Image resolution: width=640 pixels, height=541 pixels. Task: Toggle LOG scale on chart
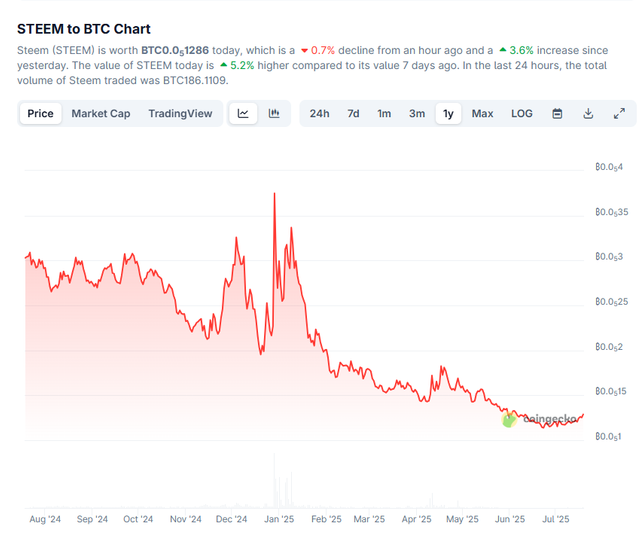tap(522, 114)
